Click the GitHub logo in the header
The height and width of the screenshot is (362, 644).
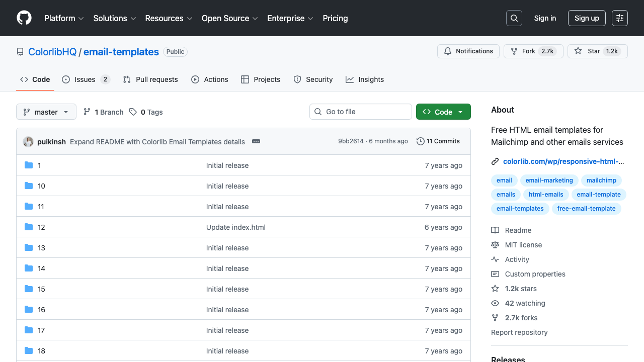tap(24, 18)
